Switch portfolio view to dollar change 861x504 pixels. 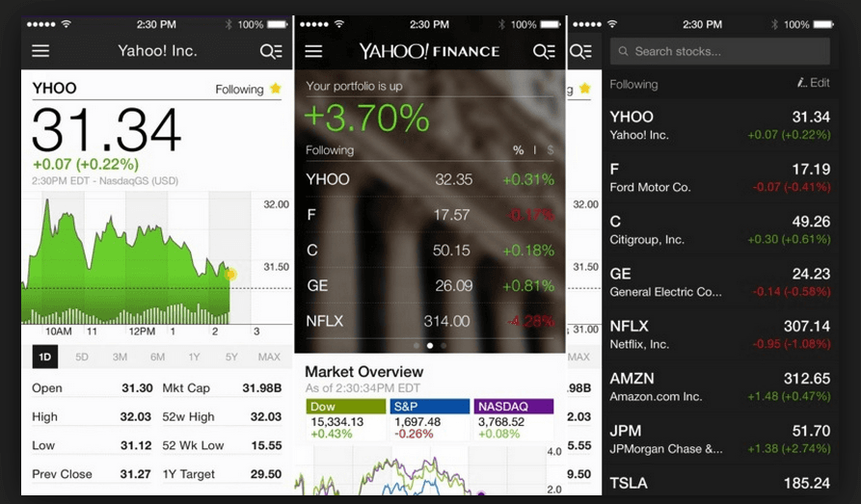click(x=551, y=150)
